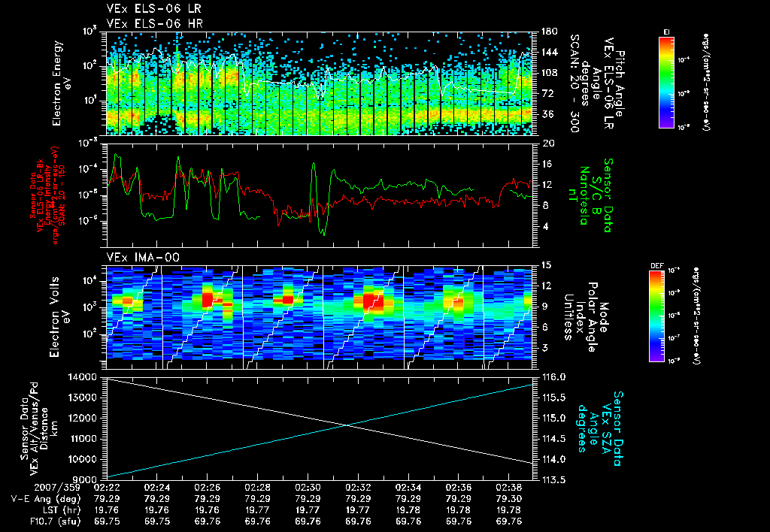Click the 115.5 SZA tick label

[553, 397]
